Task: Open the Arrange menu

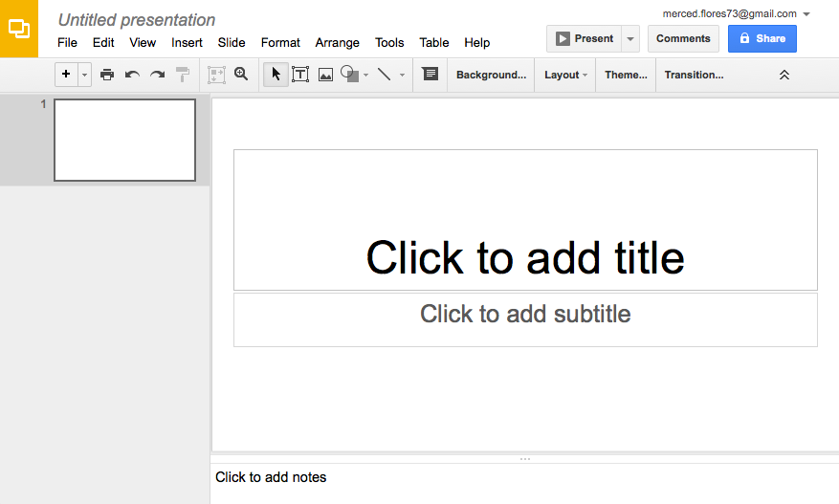Action: [337, 43]
